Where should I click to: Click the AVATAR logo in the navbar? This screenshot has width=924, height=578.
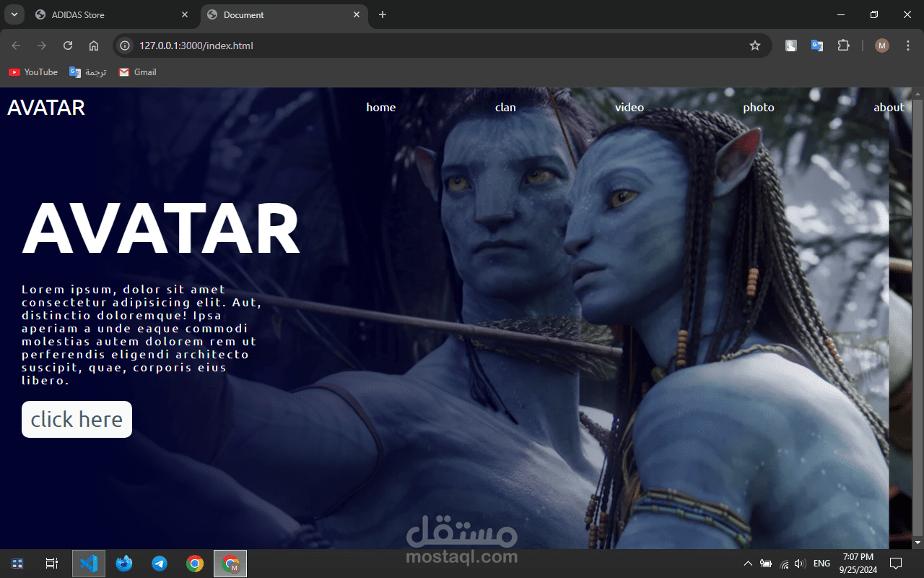(x=46, y=108)
